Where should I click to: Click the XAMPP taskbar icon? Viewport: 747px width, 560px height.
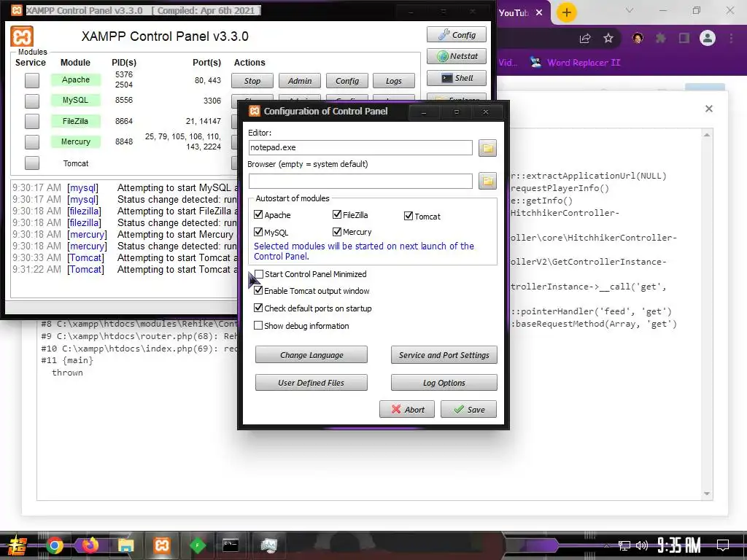point(161,545)
